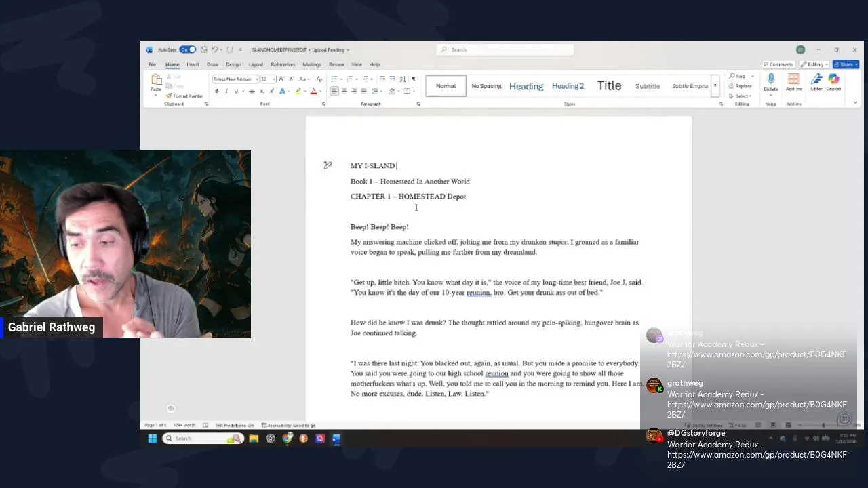868x488 pixels.
Task: Launch Copilot from the ribbon
Action: 833,82
